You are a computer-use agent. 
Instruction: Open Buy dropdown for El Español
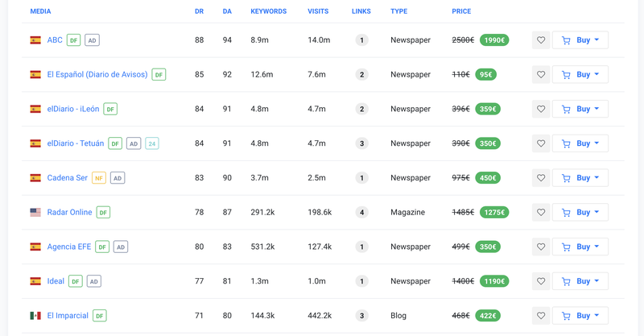pos(597,75)
